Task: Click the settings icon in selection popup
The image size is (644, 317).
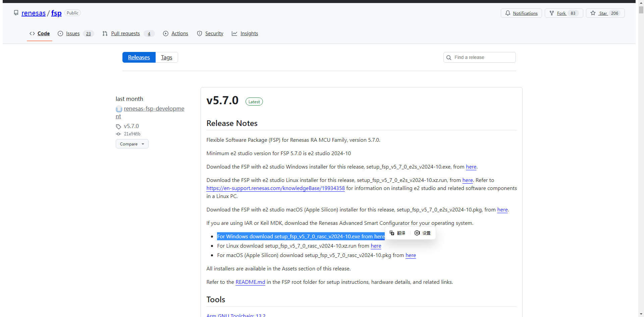Action: (417, 233)
